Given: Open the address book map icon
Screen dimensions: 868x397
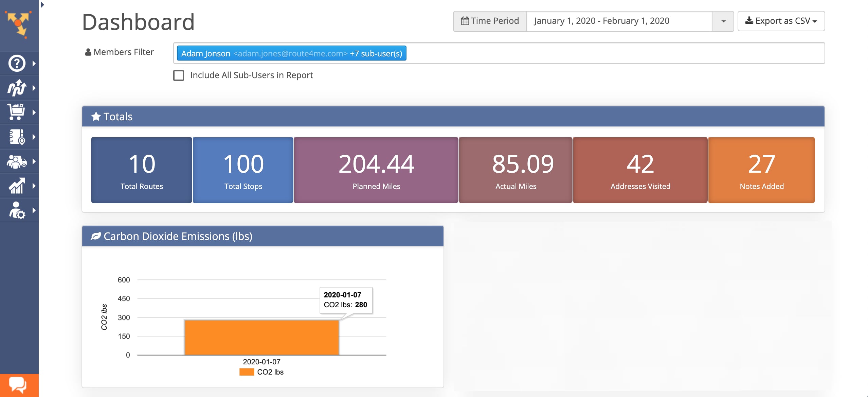Looking at the screenshot, I should coord(17,137).
